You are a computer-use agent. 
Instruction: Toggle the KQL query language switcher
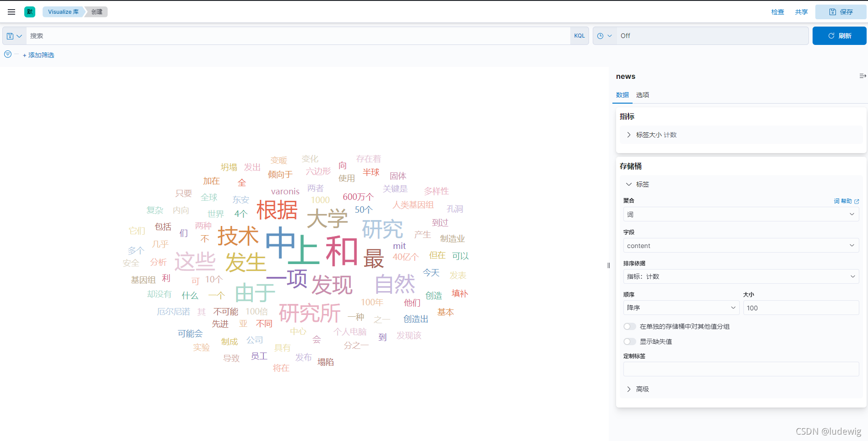[x=579, y=36]
